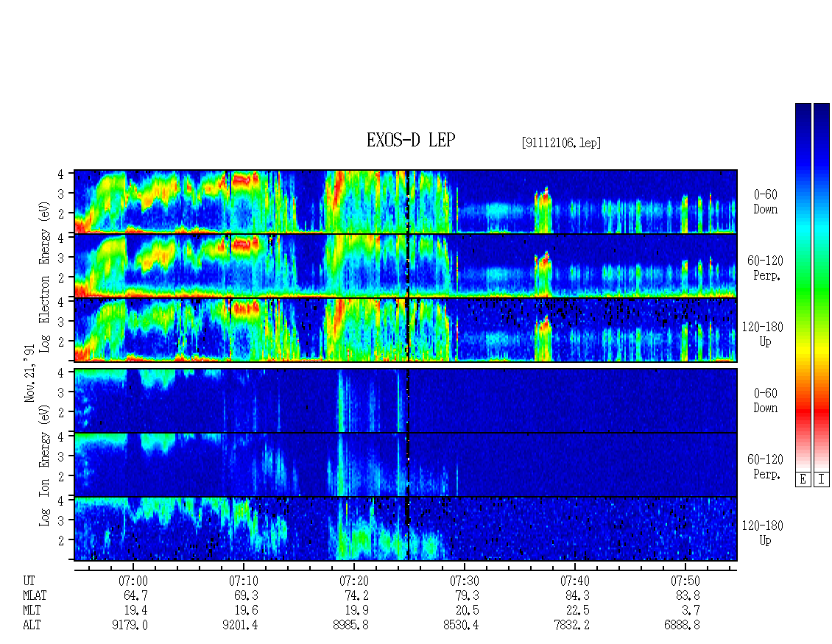The height and width of the screenshot is (644, 832).
Task: Click the ion color scale bar above I
Action: pyautogui.click(x=822, y=287)
